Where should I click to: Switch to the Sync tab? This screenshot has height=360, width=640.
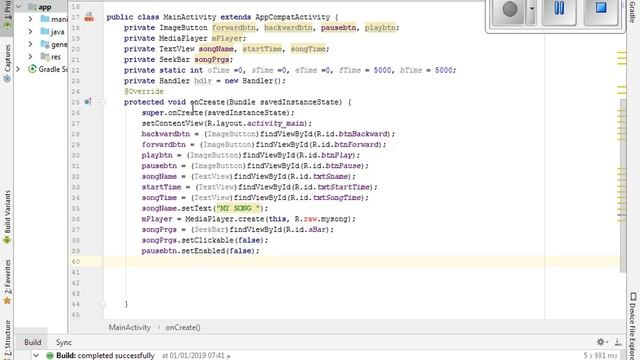64,342
